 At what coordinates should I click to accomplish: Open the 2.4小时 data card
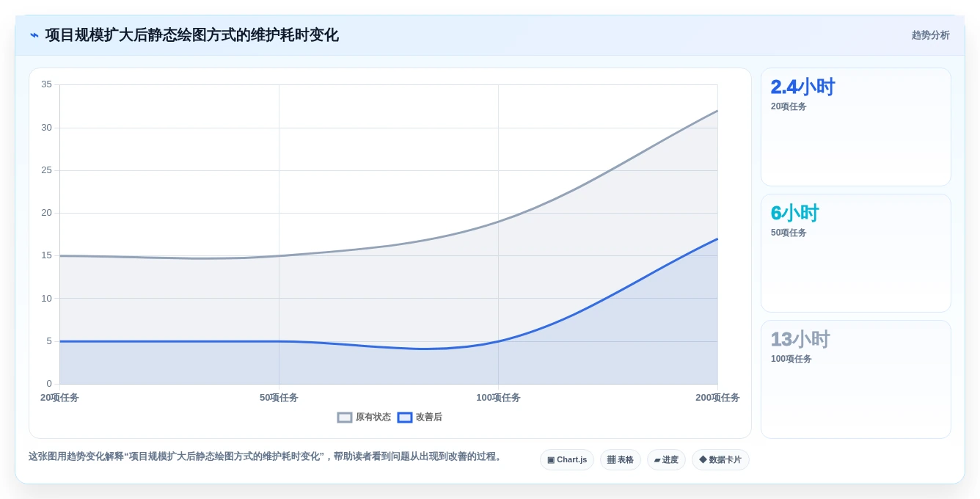point(856,127)
